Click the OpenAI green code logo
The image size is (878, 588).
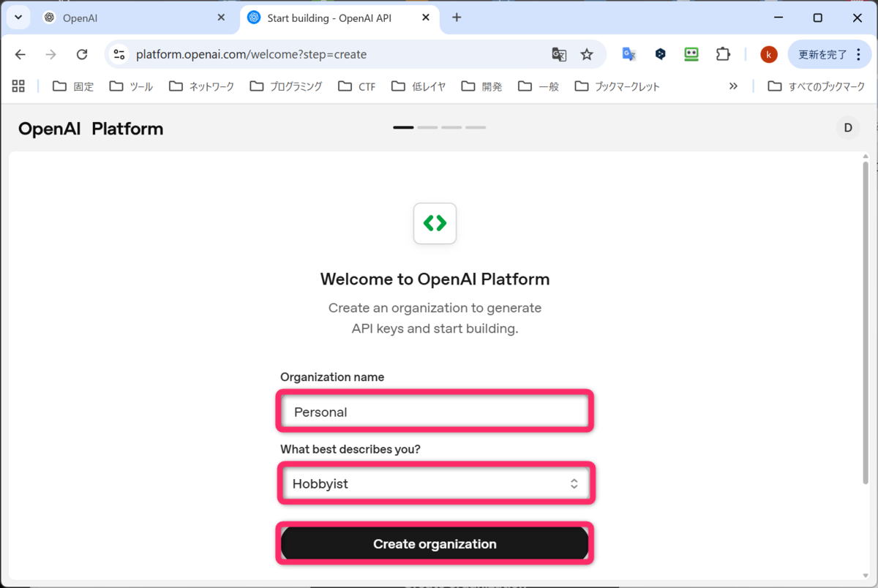tap(435, 224)
